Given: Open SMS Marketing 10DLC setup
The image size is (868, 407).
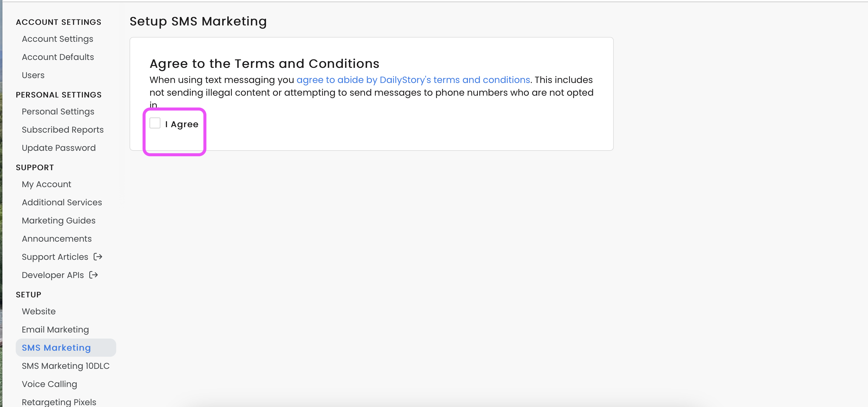Looking at the screenshot, I should (66, 366).
